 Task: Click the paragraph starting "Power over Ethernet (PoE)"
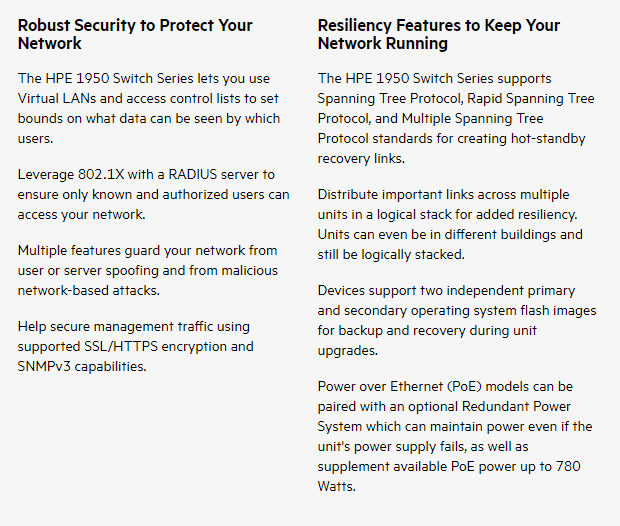454,436
